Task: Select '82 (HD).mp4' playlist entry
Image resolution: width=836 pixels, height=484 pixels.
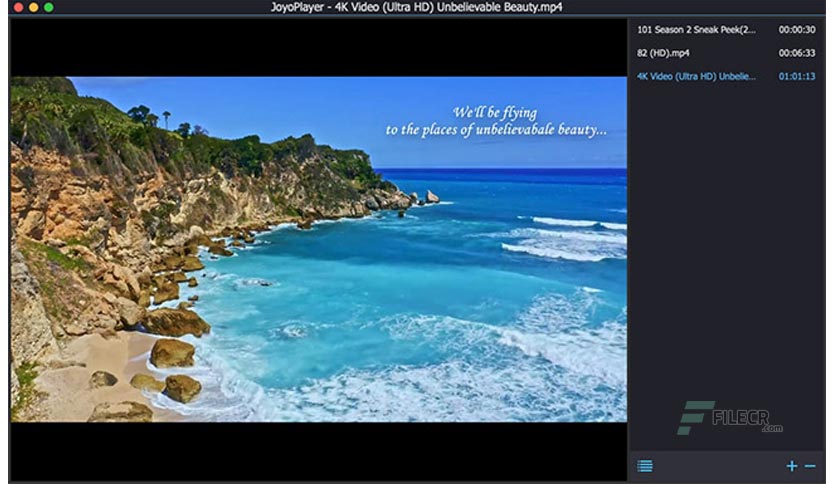Action: tap(727, 53)
